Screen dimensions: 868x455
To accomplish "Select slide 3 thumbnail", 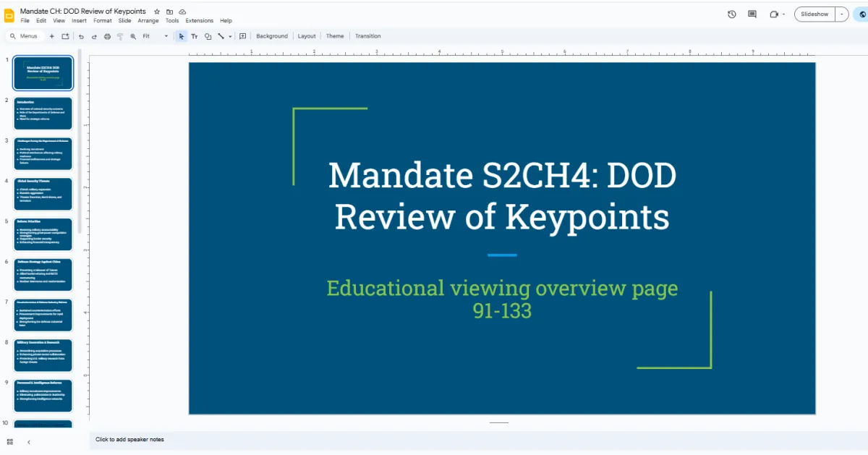I will (x=43, y=154).
